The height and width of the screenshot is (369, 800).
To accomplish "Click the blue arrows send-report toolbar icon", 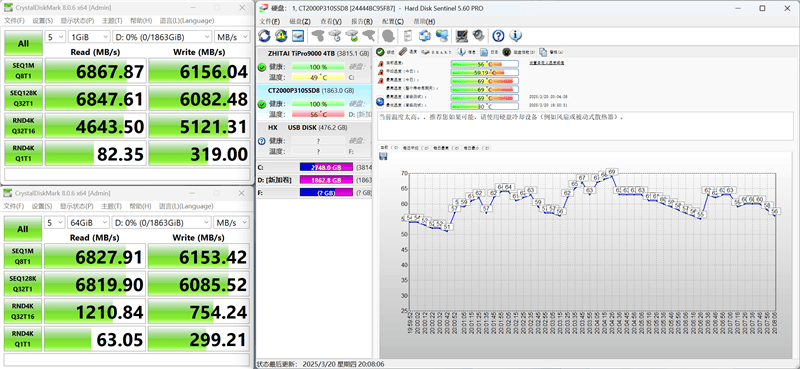I will pyautogui.click(x=424, y=36).
